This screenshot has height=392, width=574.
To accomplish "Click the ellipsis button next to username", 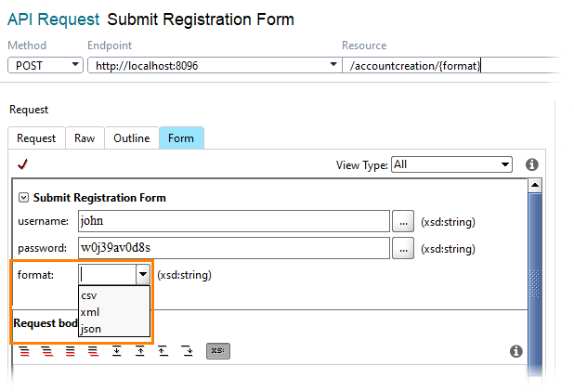I will tap(403, 221).
